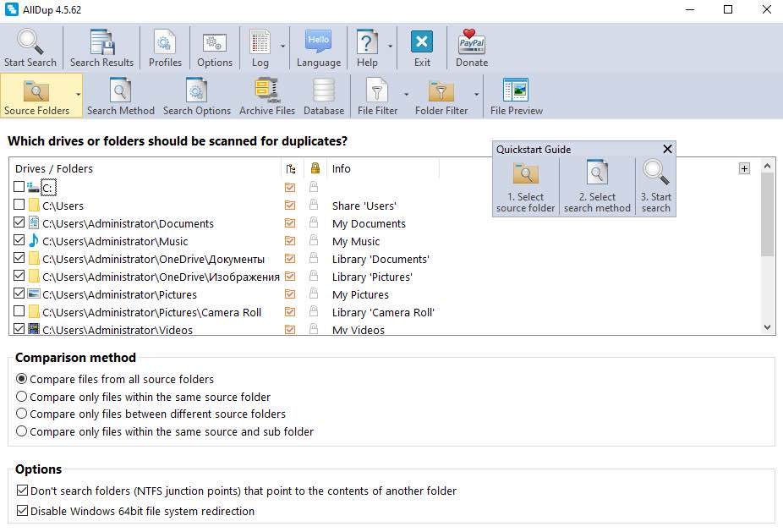Switch to the Search Options tab
783x532 pixels.
tap(197, 96)
